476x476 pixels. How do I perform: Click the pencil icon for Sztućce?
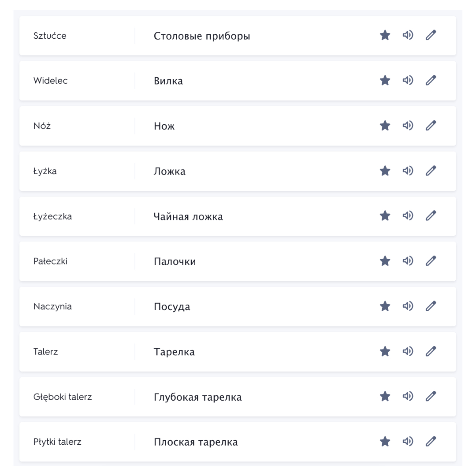coord(431,35)
